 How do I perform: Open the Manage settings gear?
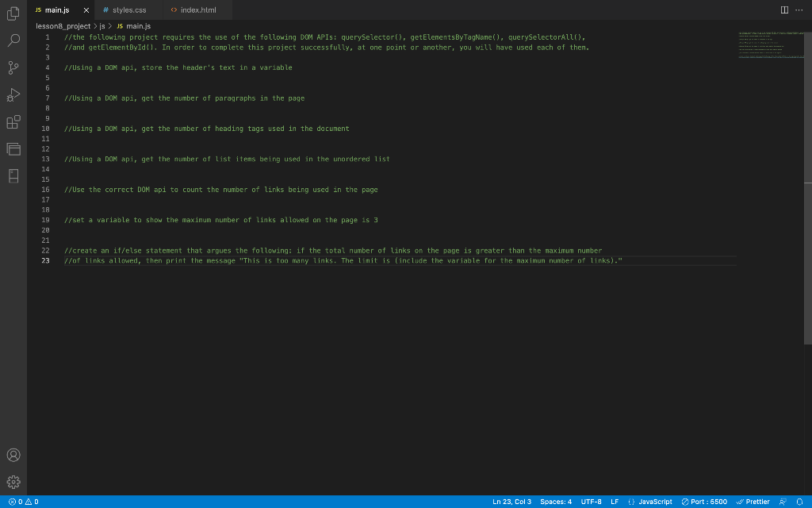[x=13, y=482]
